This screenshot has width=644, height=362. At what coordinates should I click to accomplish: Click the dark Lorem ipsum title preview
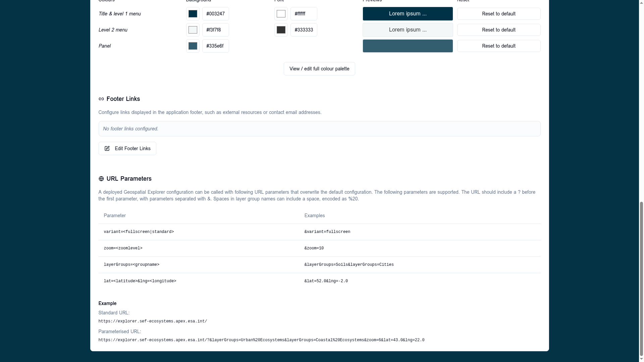408,14
